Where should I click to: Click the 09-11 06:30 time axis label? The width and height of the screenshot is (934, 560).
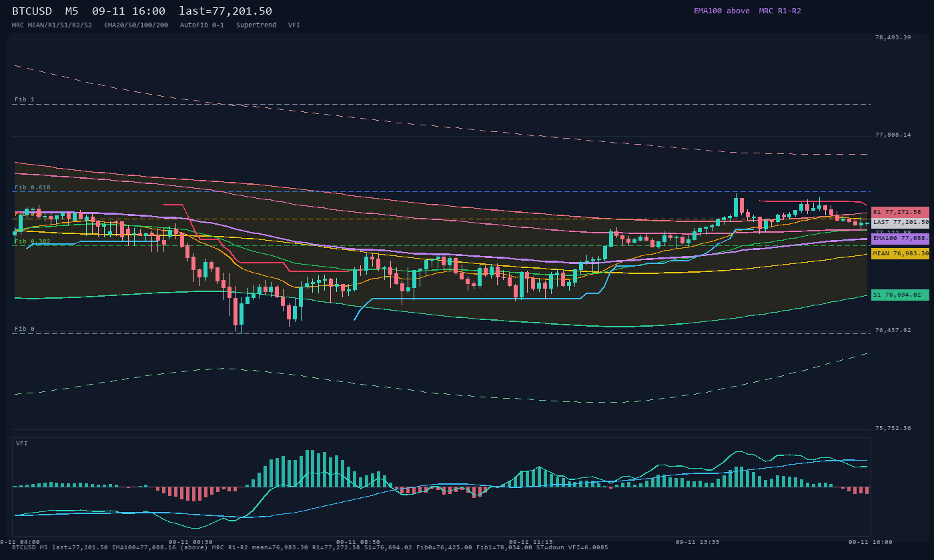191,542
